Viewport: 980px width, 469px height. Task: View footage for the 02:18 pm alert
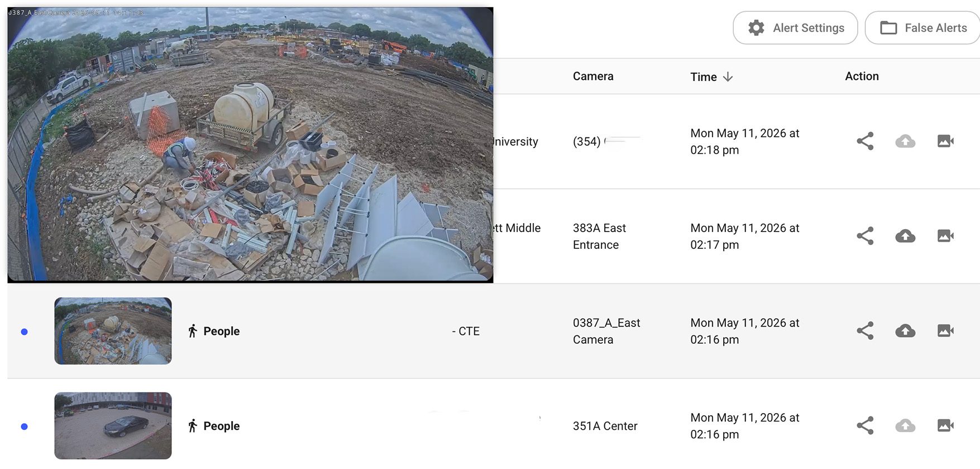[x=945, y=141]
